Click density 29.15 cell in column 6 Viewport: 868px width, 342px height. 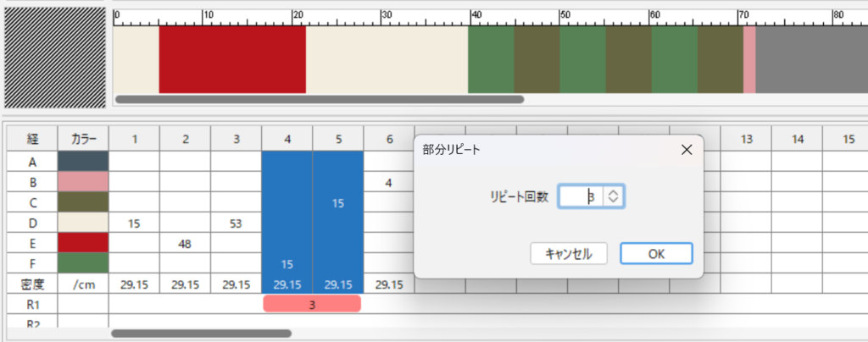[388, 284]
